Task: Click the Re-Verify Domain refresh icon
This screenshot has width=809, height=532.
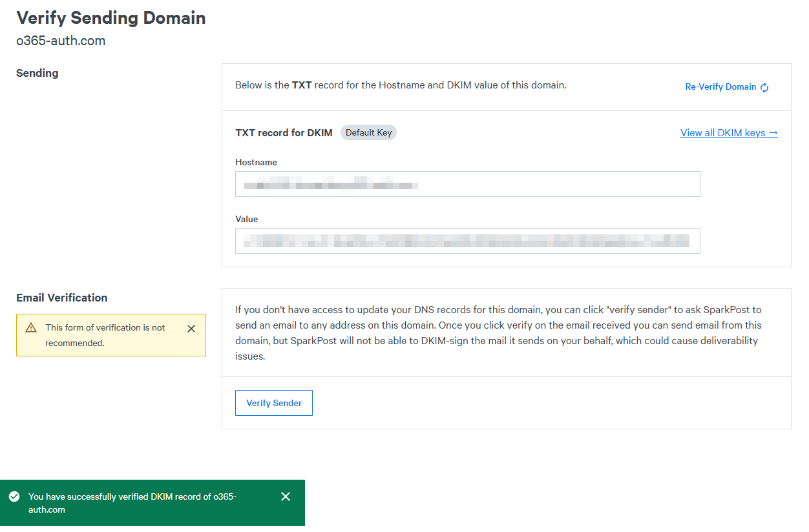Action: (x=764, y=87)
